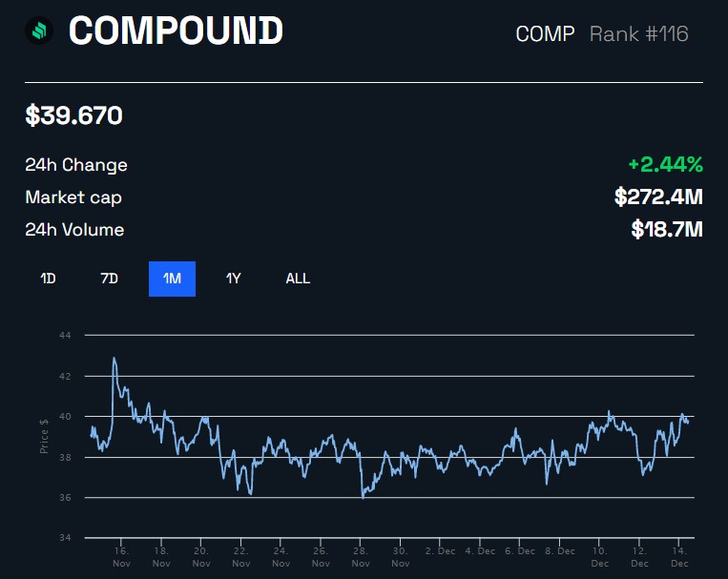This screenshot has height=579, width=728.
Task: Click the 14. Dec date axis label
Action: (x=679, y=556)
